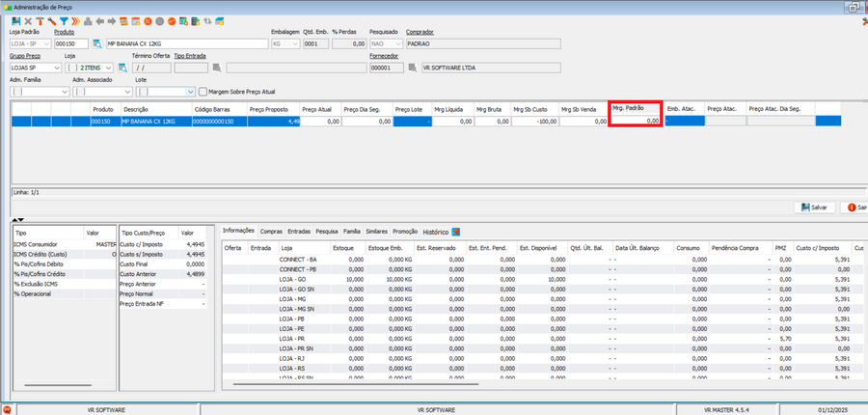Expand the Lote dropdown
This screenshot has height=415, width=868.
click(x=189, y=92)
